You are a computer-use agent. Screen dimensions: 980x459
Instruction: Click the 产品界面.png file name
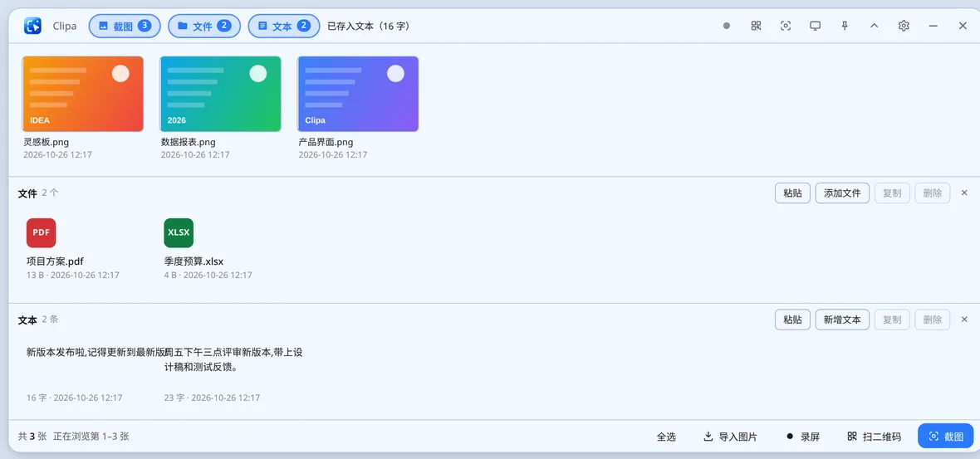coord(326,142)
